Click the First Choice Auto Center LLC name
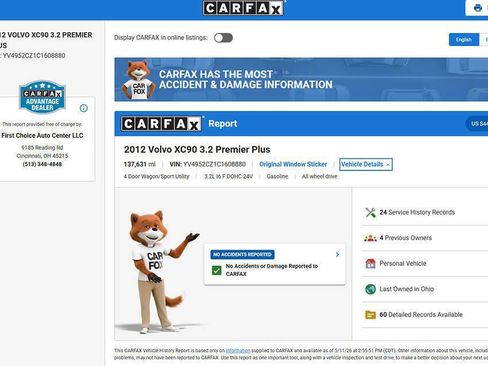 (42, 136)
